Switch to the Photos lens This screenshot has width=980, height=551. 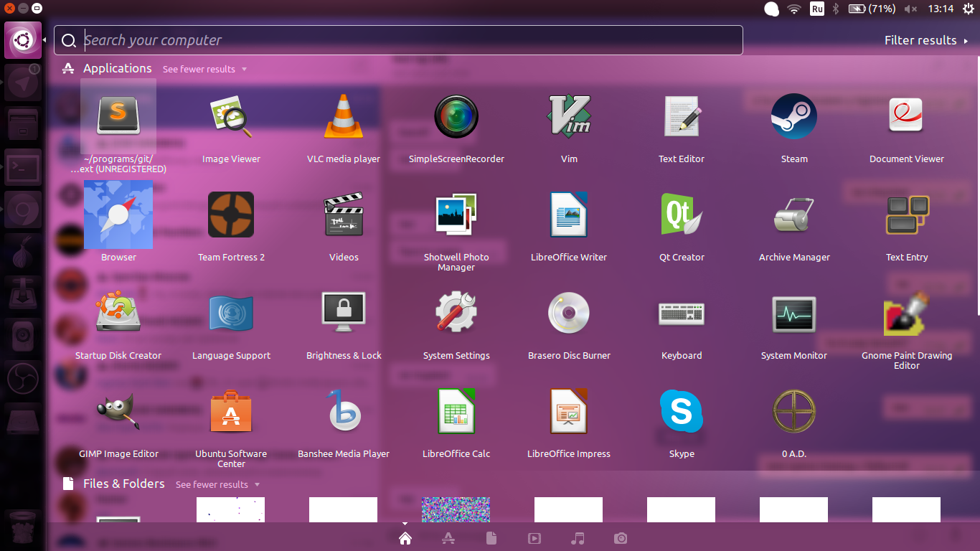pos(621,538)
